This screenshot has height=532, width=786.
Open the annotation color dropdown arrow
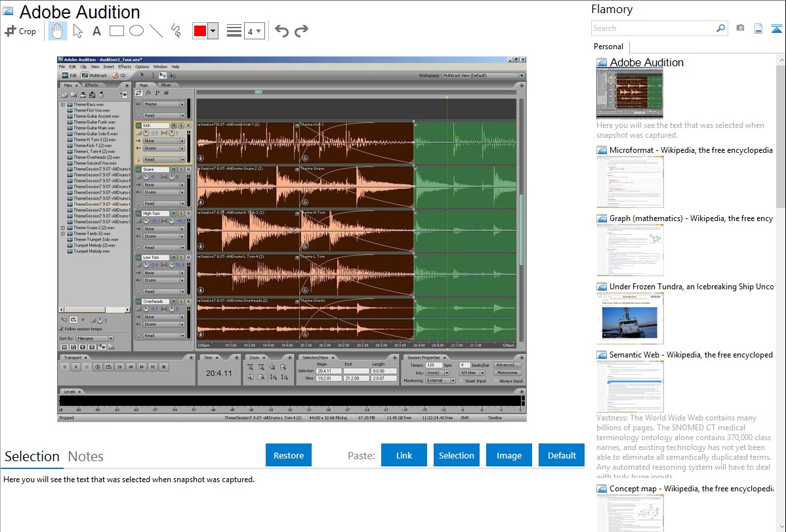point(213,31)
